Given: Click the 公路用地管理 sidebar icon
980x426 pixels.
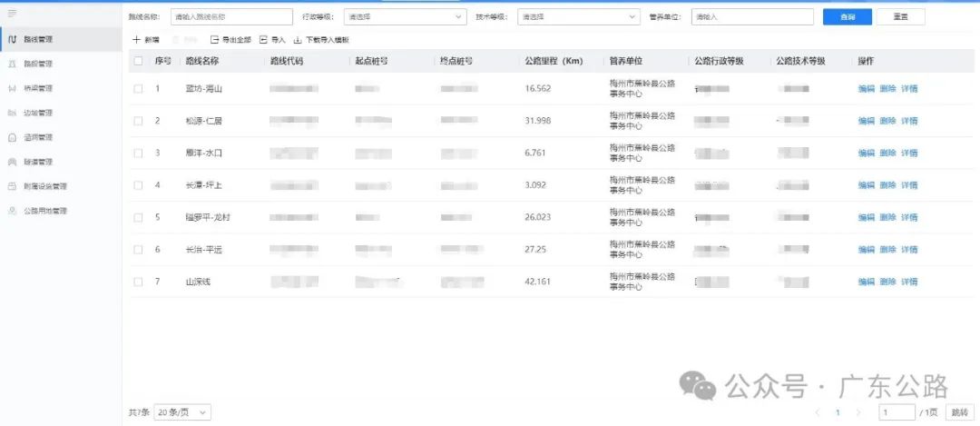Looking at the screenshot, I should tap(13, 211).
